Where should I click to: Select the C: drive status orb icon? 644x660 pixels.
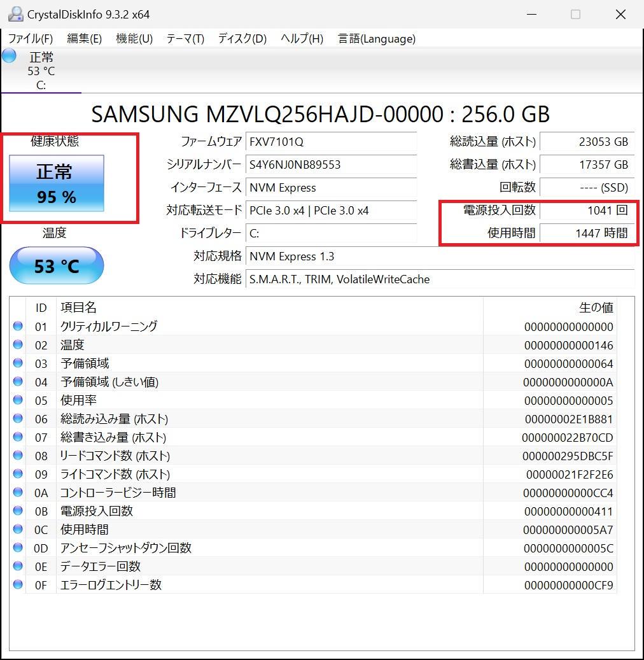pos(10,55)
